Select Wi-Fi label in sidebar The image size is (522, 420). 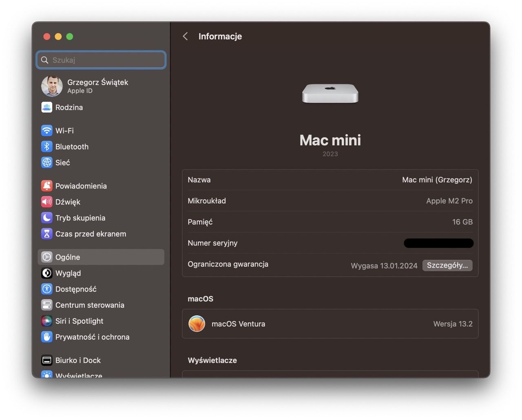pyautogui.click(x=64, y=130)
